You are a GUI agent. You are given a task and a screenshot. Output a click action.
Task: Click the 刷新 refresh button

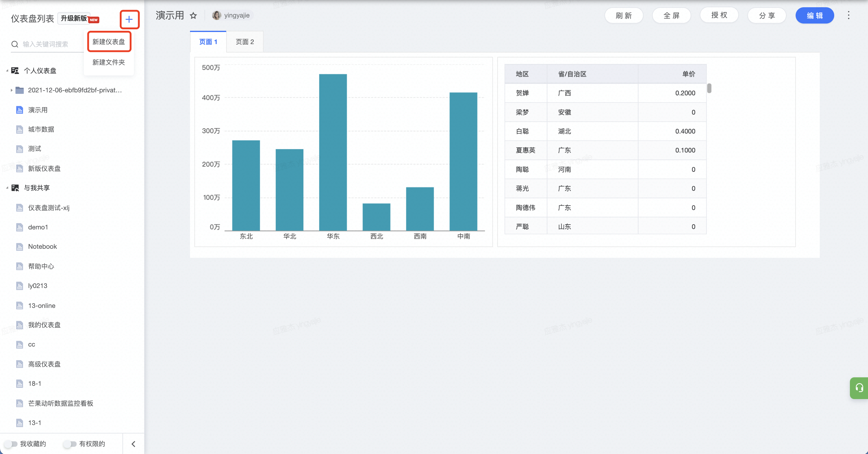624,15
